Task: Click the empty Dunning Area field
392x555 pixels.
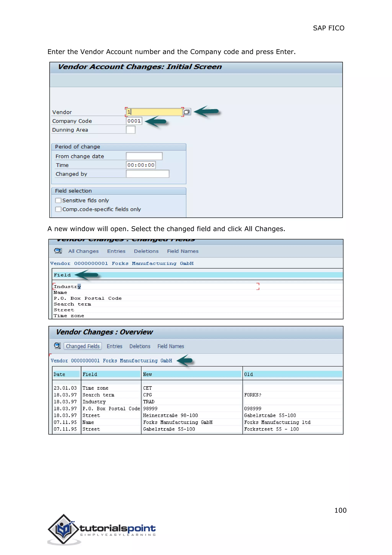Action: tap(131, 130)
